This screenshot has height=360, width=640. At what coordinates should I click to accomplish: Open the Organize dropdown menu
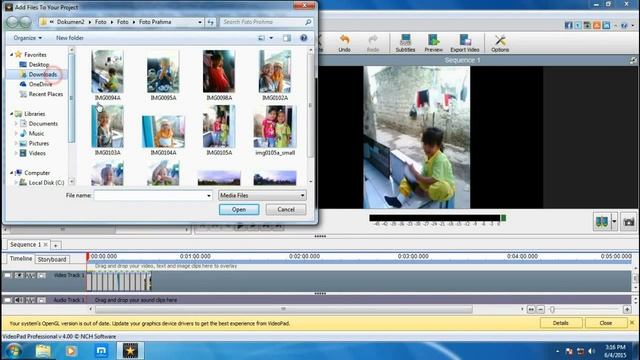click(x=27, y=38)
